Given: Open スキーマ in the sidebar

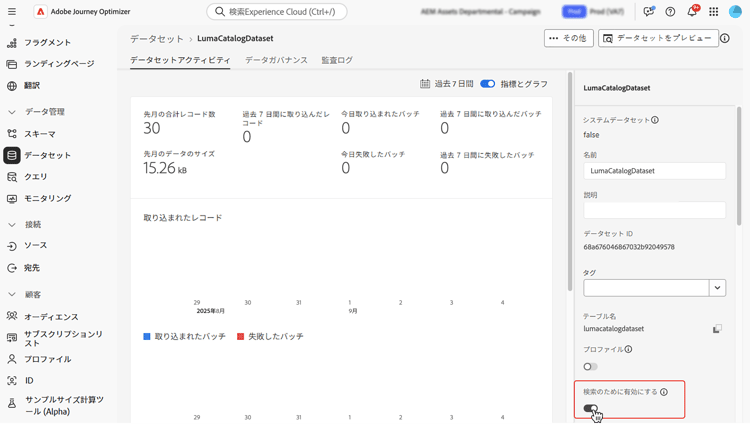Looking at the screenshot, I should point(40,134).
